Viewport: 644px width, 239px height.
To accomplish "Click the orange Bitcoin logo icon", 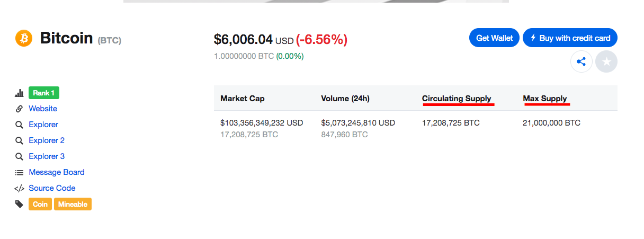I will coord(24,38).
